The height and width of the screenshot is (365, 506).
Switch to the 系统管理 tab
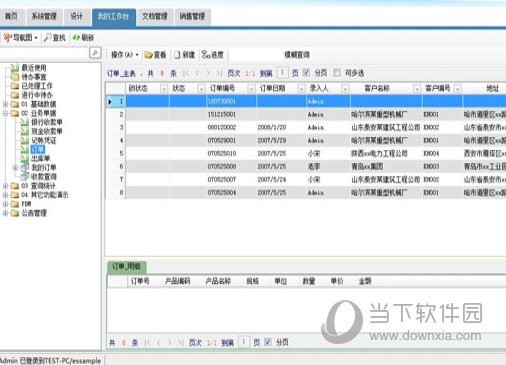[44, 16]
